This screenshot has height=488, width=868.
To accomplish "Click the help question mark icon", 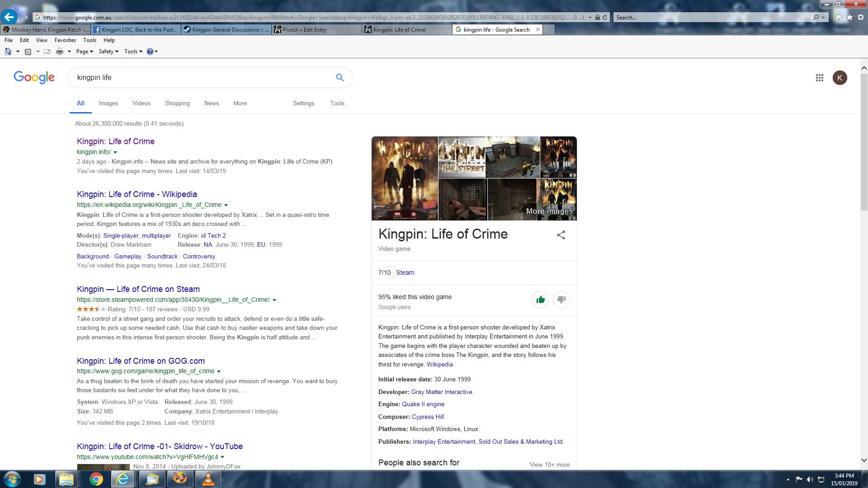I will (150, 52).
